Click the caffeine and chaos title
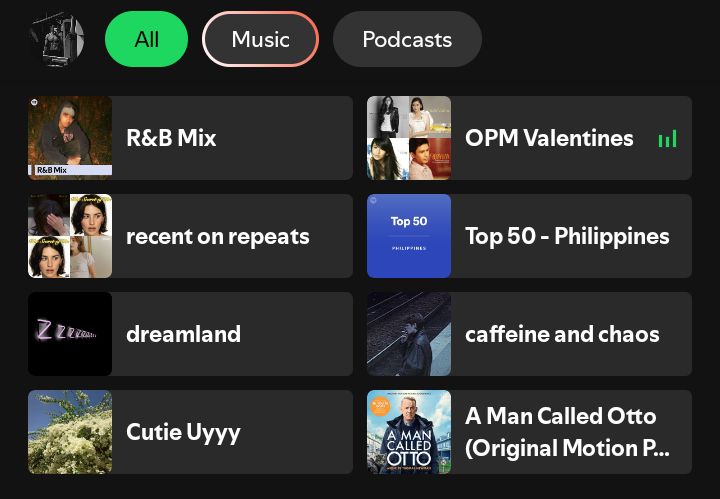The image size is (720, 499). tap(562, 334)
